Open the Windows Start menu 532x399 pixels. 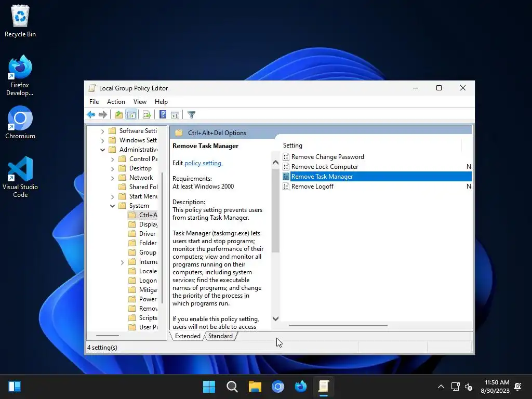(x=209, y=387)
